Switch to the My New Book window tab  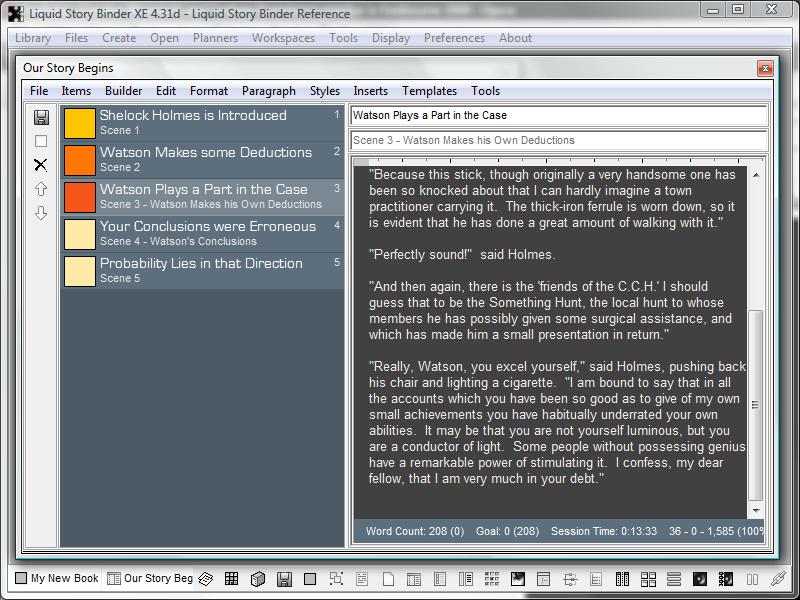(x=56, y=579)
